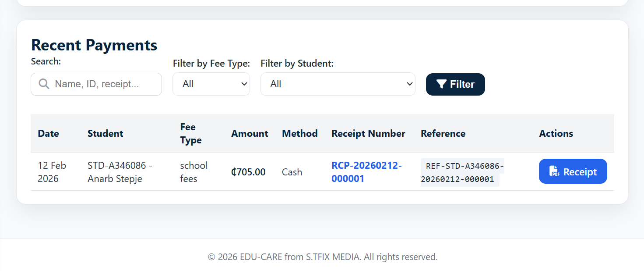Image resolution: width=644 pixels, height=271 pixels.
Task: Click the Recent Payments heading
Action: (94, 45)
